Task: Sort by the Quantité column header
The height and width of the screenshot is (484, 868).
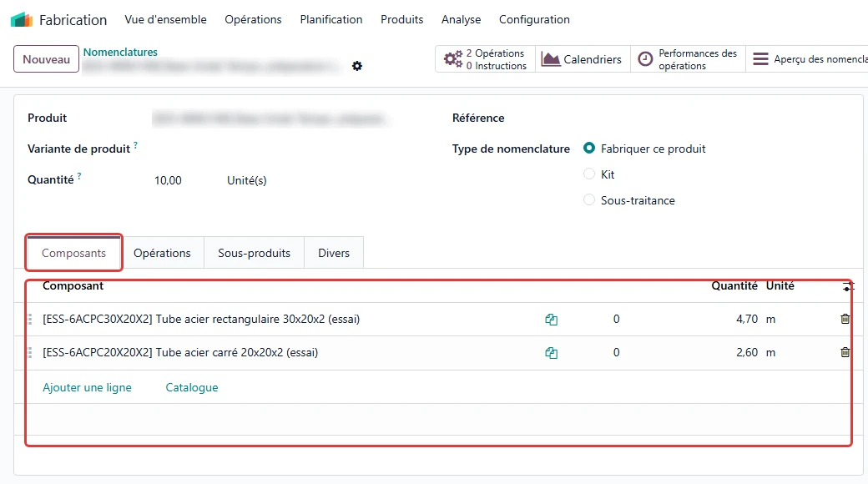Action: (x=734, y=285)
